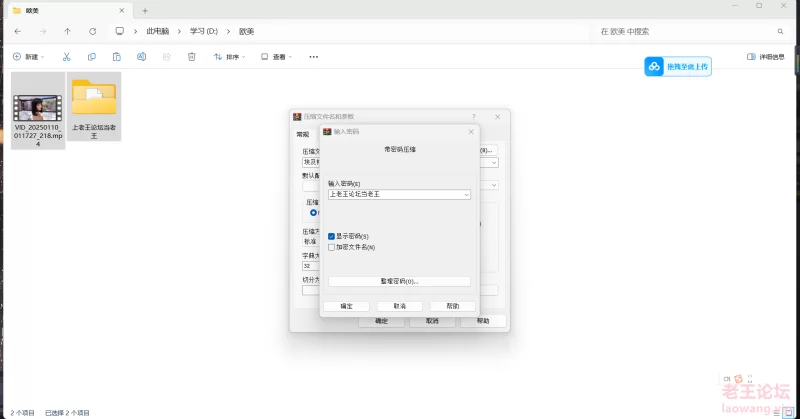
Task: Click 确定 in the password dialog
Action: coord(346,306)
